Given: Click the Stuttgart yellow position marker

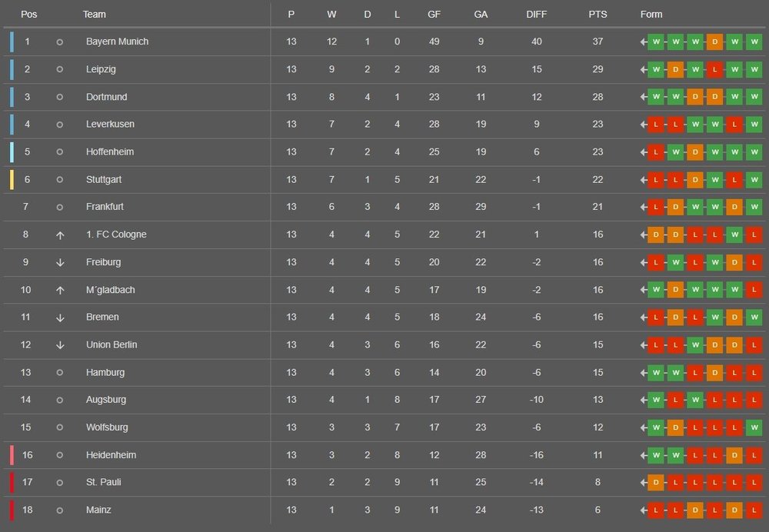Looking at the screenshot, I should [12, 179].
